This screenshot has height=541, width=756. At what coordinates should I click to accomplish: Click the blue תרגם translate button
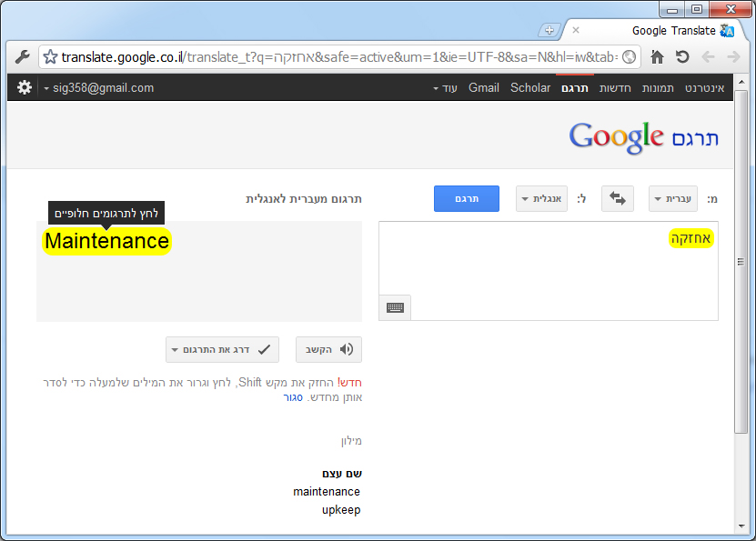[466, 198]
